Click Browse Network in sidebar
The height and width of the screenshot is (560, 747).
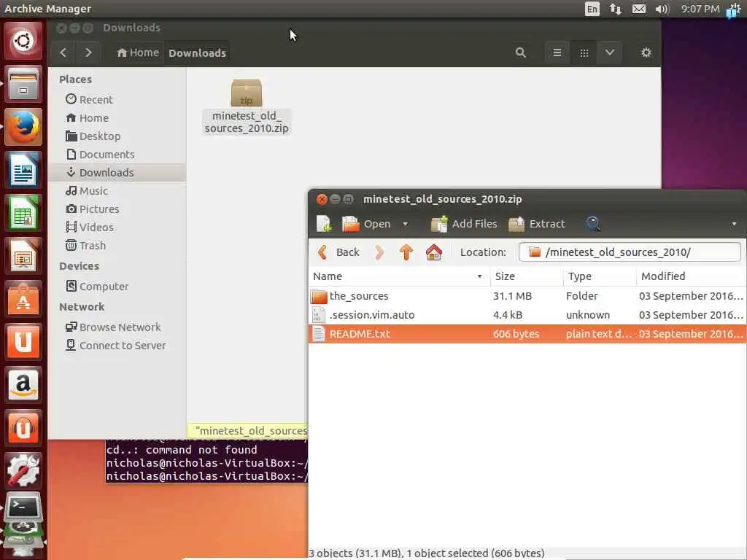coord(117,327)
